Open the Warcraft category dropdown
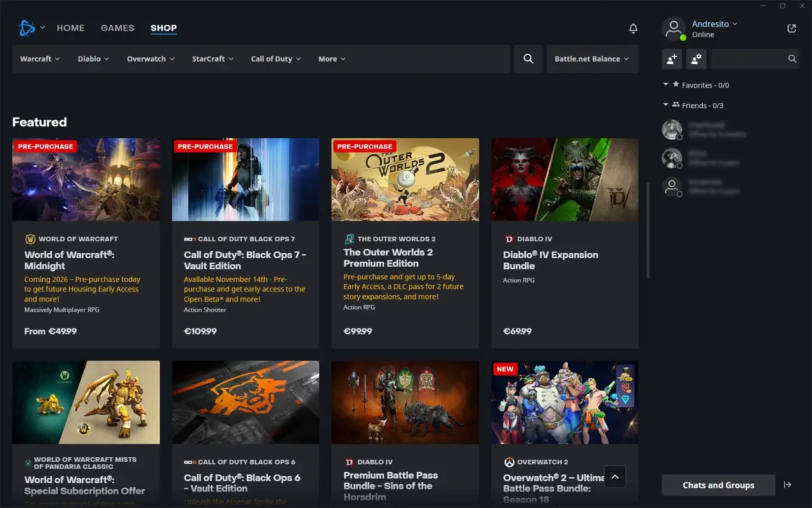Viewport: 812px width, 508px height. coord(39,58)
